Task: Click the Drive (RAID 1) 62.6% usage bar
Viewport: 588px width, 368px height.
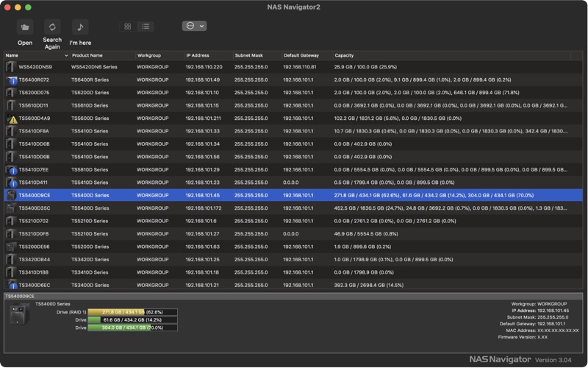Action: pos(132,312)
